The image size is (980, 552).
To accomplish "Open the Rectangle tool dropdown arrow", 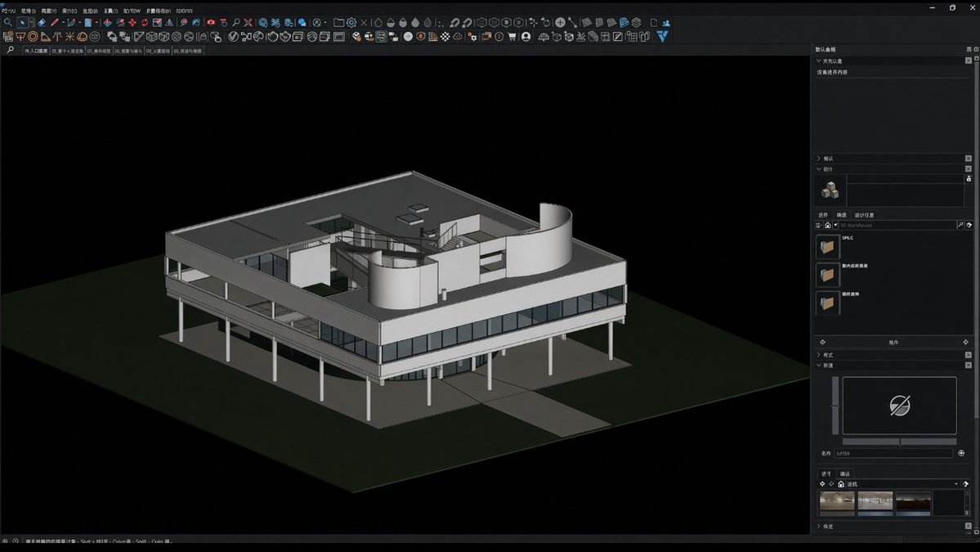I will 96,23.
